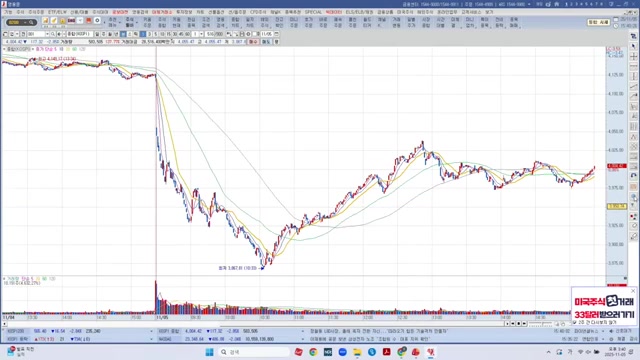The height and width of the screenshot is (360, 640).
Task: Open the stock code 001 dropdown arrow
Action: click(x=47, y=34)
